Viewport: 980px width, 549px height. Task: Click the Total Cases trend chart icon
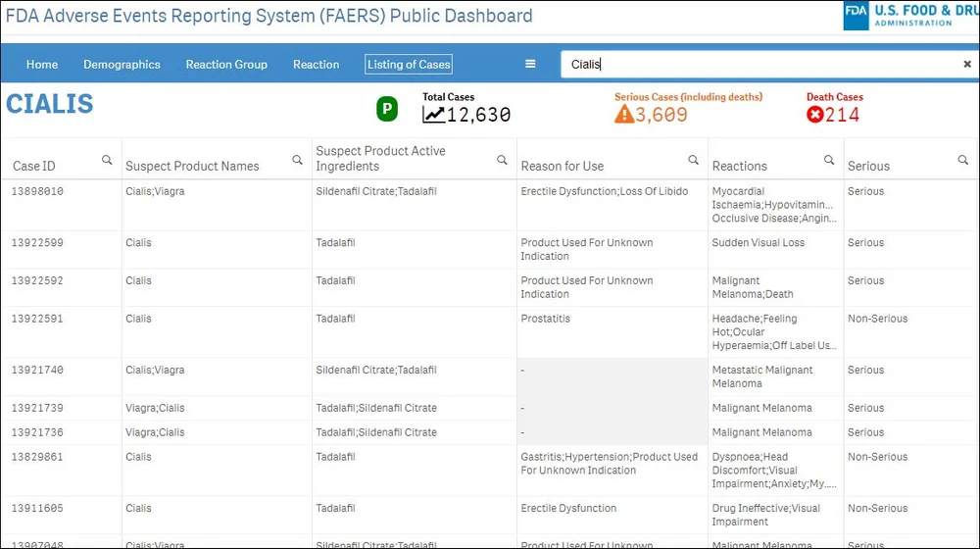(433, 115)
